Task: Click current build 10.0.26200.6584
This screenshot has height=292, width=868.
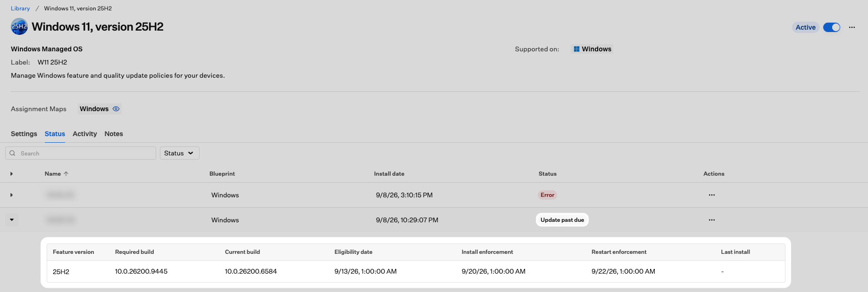Action: [251, 271]
